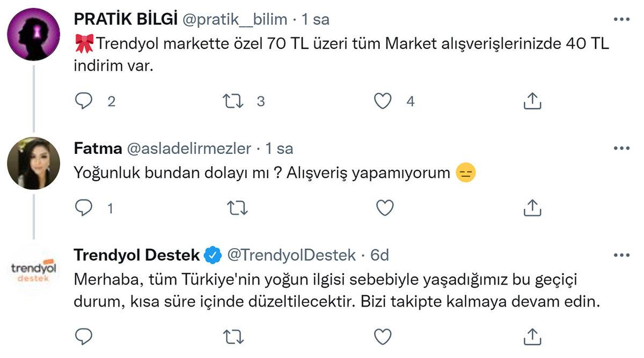Click the 1 sa timestamp on Fatma's reply

pyautogui.click(x=281, y=148)
